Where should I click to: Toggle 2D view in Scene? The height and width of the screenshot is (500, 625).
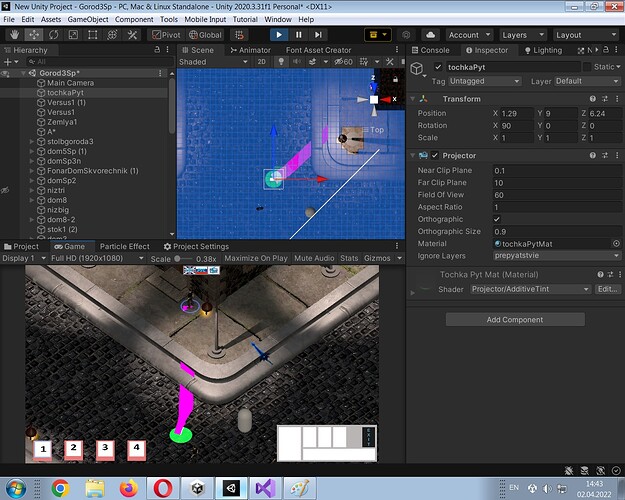261,62
